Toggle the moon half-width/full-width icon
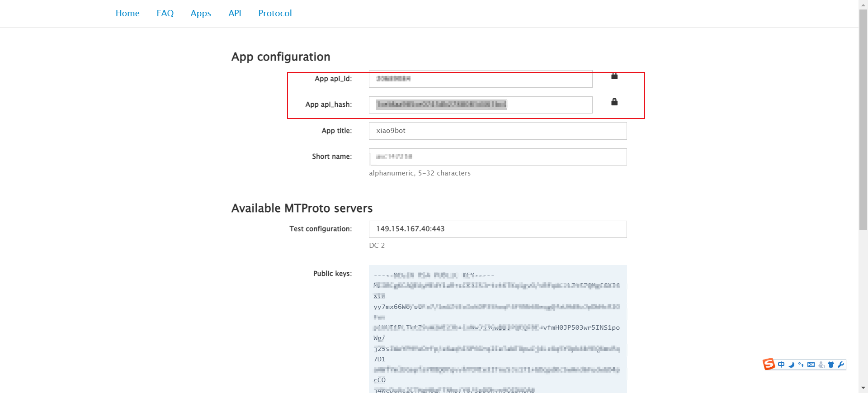This screenshot has width=868, height=393. pyautogui.click(x=791, y=365)
